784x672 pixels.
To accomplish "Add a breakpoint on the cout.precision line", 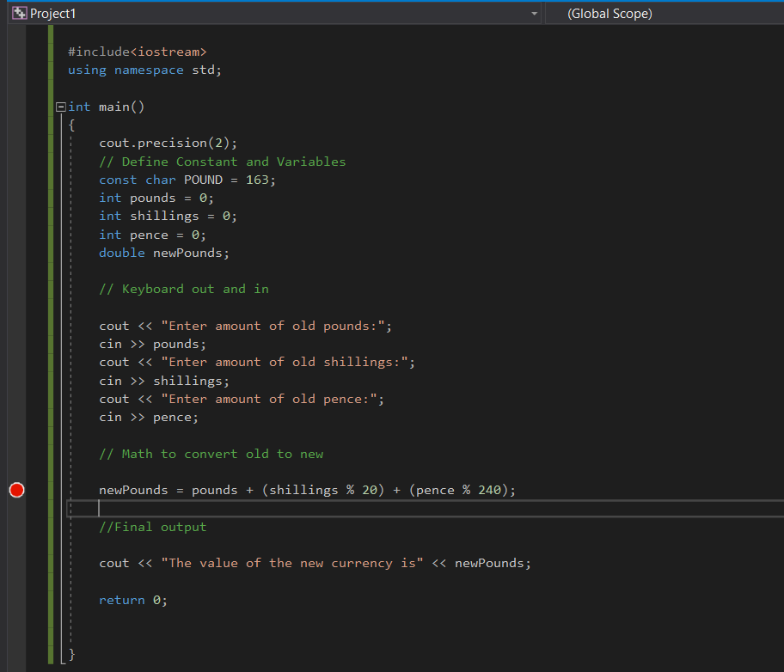I will (x=15, y=142).
